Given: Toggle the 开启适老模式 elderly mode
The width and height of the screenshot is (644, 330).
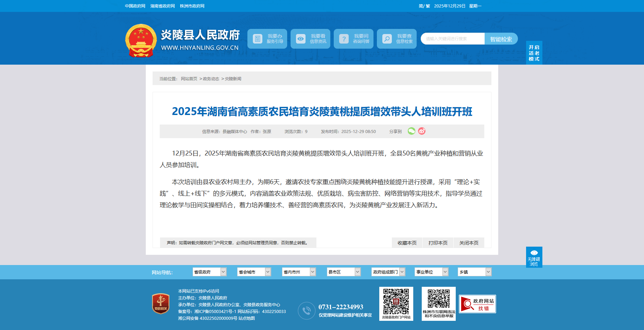Looking at the screenshot, I should click(x=534, y=53).
